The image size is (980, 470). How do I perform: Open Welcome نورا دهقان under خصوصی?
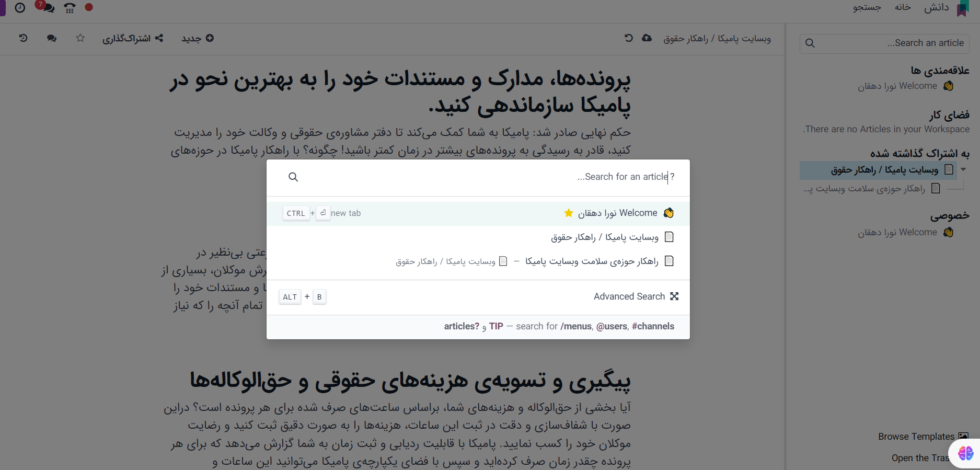905,232
